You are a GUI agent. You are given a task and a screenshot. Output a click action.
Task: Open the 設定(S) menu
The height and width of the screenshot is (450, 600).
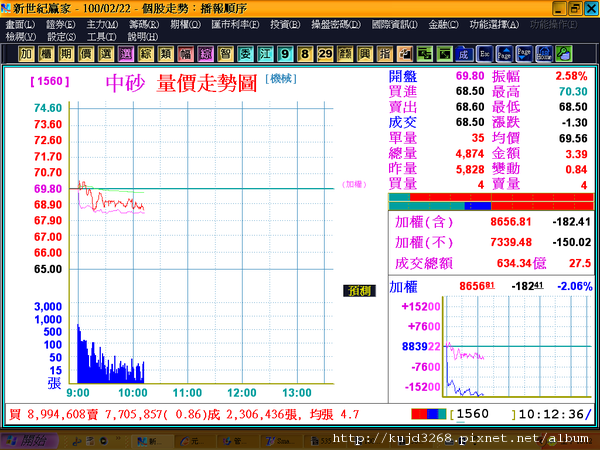click(x=61, y=37)
